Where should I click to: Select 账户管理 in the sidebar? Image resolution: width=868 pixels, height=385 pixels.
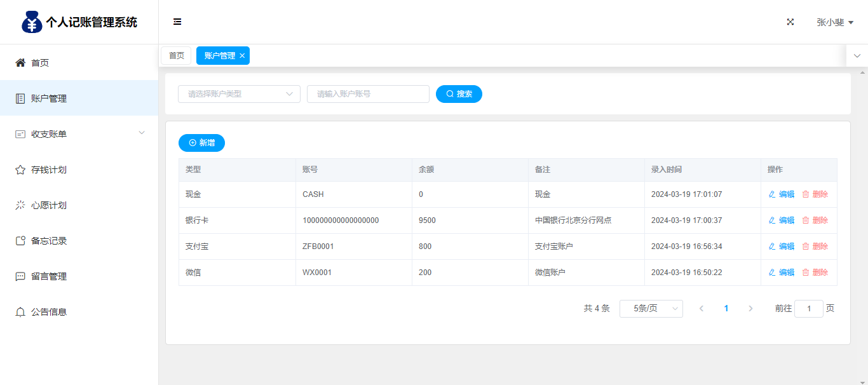click(x=49, y=98)
